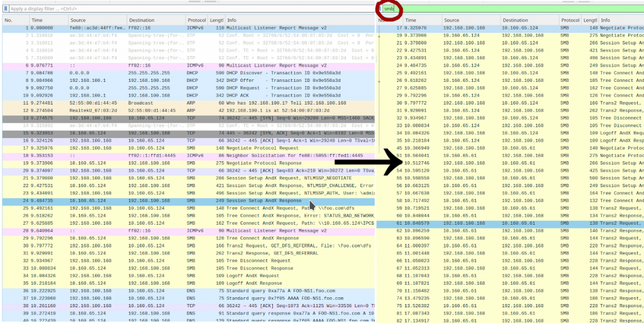Image resolution: width=644 pixels, height=323 pixels.
Task: Select ARP 'Who has 192.168.100.1' row
Action: pyautogui.click(x=189, y=103)
